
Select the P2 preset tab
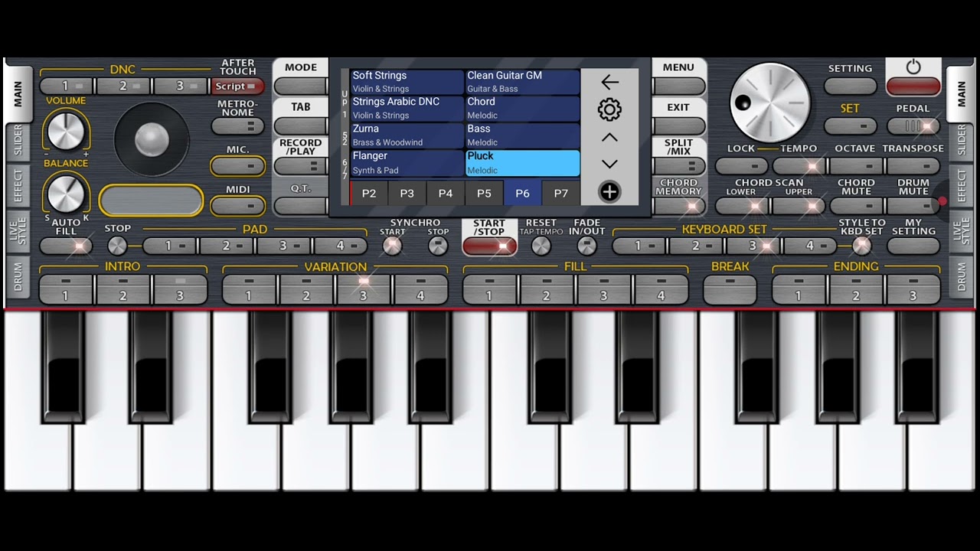[x=369, y=194]
